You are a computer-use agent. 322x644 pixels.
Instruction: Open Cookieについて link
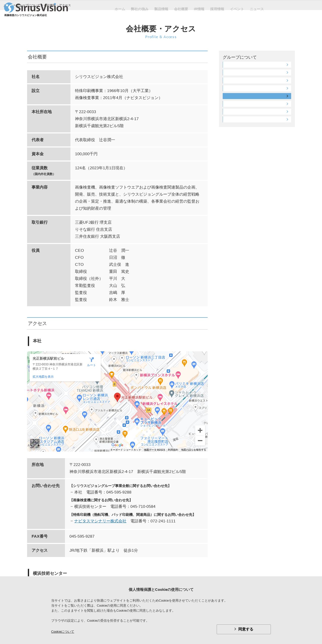tap(63, 631)
